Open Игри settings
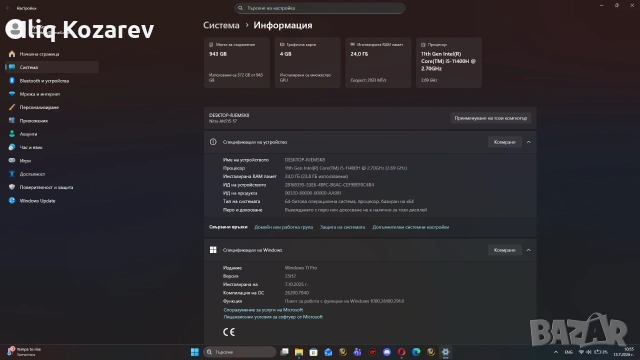The image size is (640, 360). 51,161
